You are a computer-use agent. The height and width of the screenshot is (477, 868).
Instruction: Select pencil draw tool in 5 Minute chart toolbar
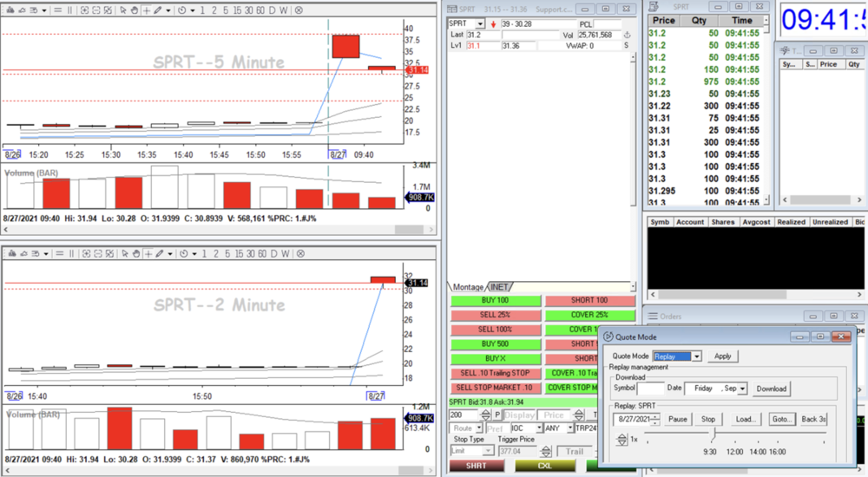coord(158,10)
